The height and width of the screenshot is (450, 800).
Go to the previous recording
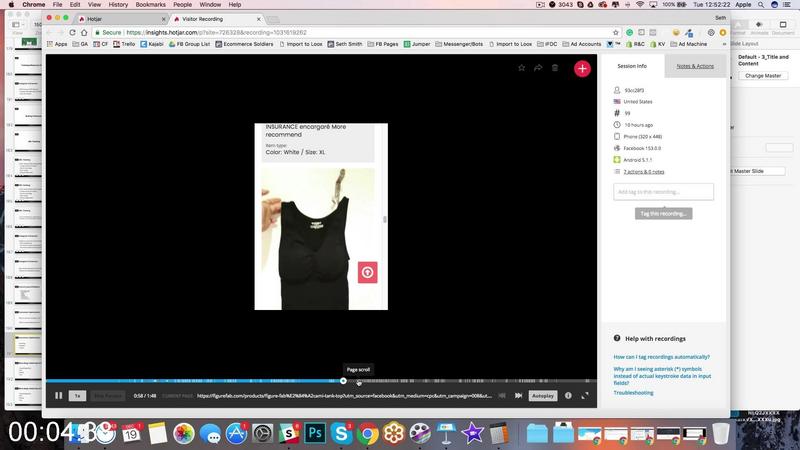click(x=502, y=395)
